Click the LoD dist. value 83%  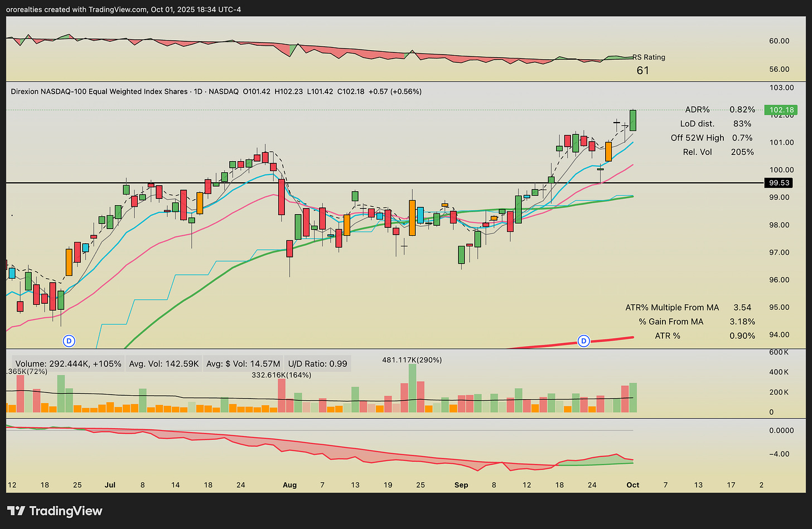(742, 124)
